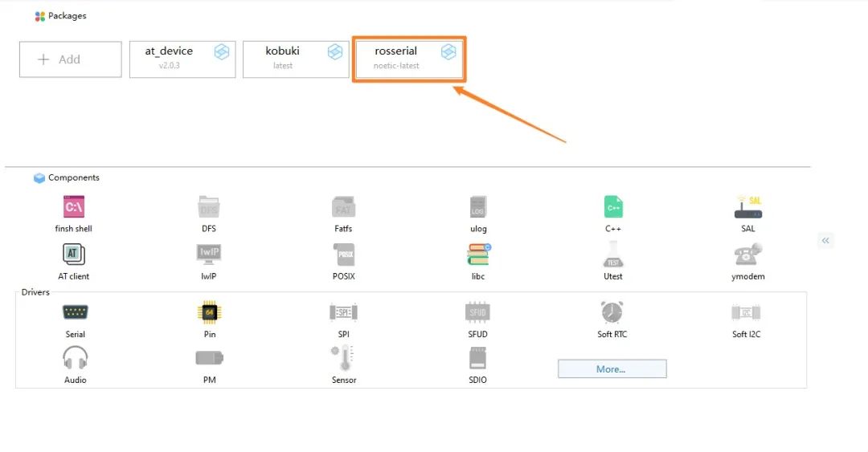Viewport: 868px width, 452px height.
Task: Open the Audio headphones driver icon
Action: coord(76,358)
